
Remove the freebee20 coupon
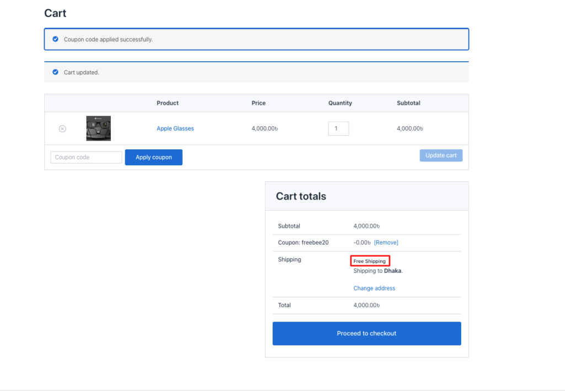click(386, 243)
